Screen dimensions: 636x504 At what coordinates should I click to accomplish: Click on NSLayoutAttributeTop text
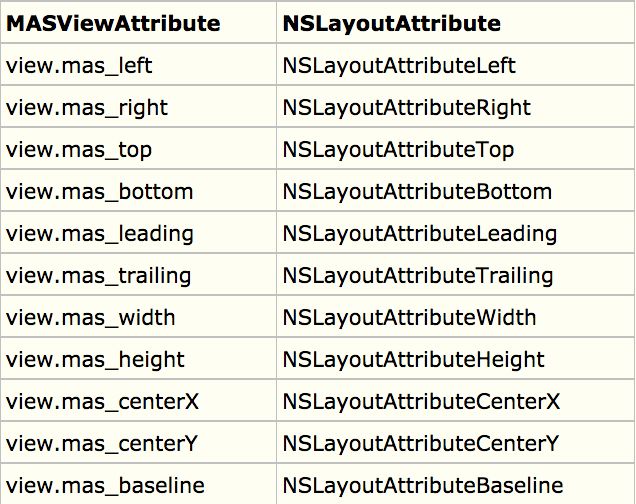[398, 150]
